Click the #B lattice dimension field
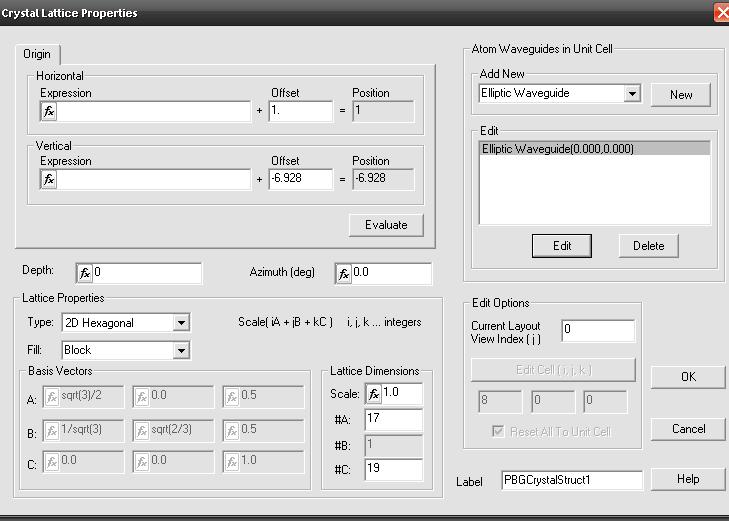The width and height of the screenshot is (729, 521). point(394,445)
